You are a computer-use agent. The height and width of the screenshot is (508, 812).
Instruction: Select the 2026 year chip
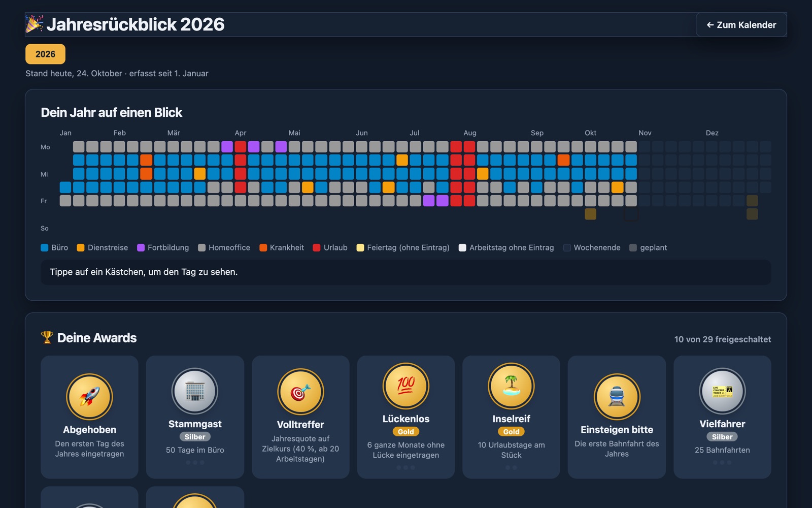point(45,54)
